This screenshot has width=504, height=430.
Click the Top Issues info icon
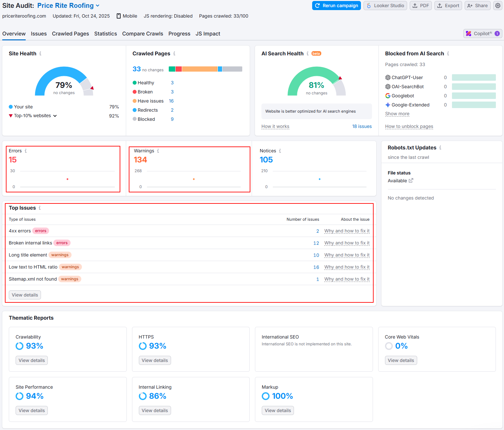coord(40,208)
